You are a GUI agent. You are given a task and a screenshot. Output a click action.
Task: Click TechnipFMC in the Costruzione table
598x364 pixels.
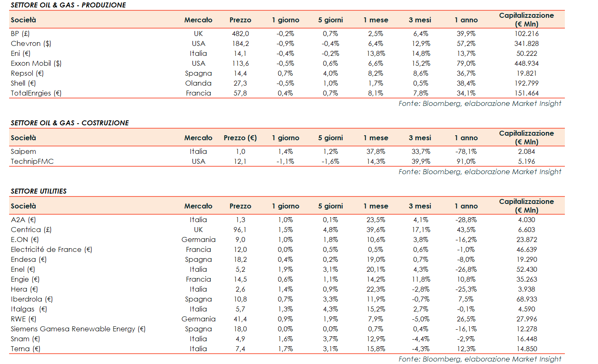click(x=32, y=161)
